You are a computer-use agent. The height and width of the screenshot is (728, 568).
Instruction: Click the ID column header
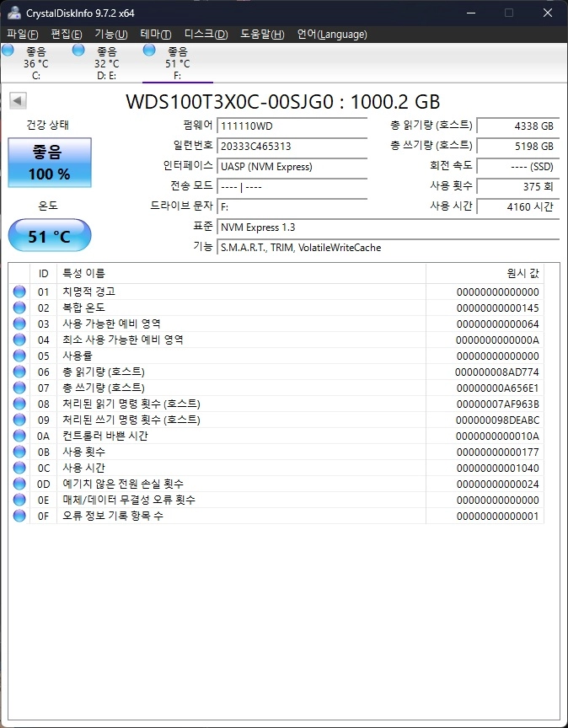[43, 274]
